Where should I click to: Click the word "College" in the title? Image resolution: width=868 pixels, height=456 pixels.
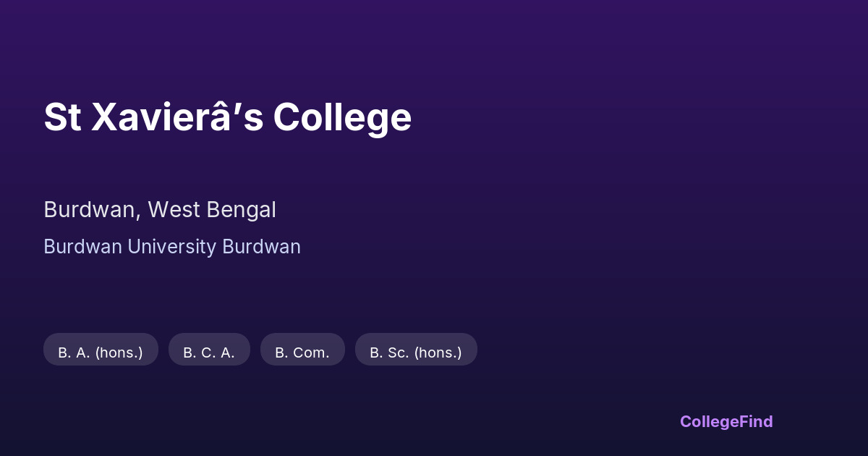342,117
